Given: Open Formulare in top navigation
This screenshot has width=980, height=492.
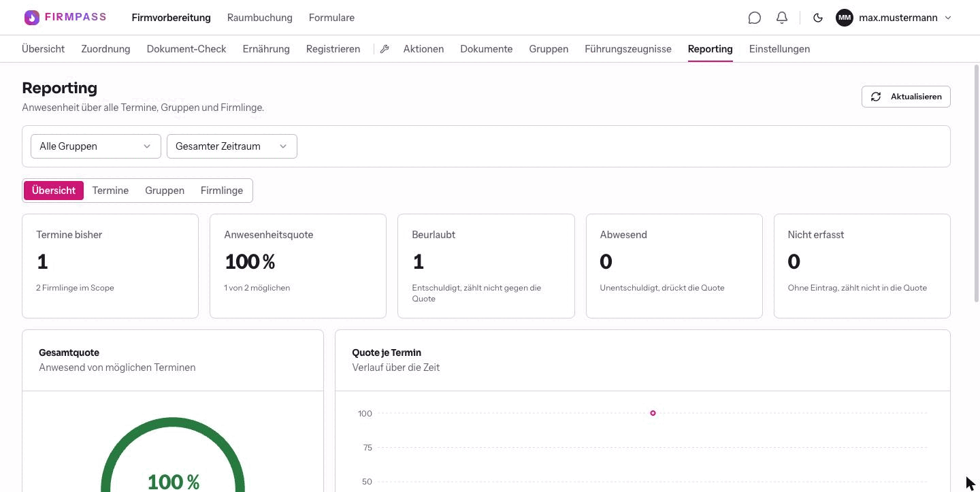Looking at the screenshot, I should 331,18.
